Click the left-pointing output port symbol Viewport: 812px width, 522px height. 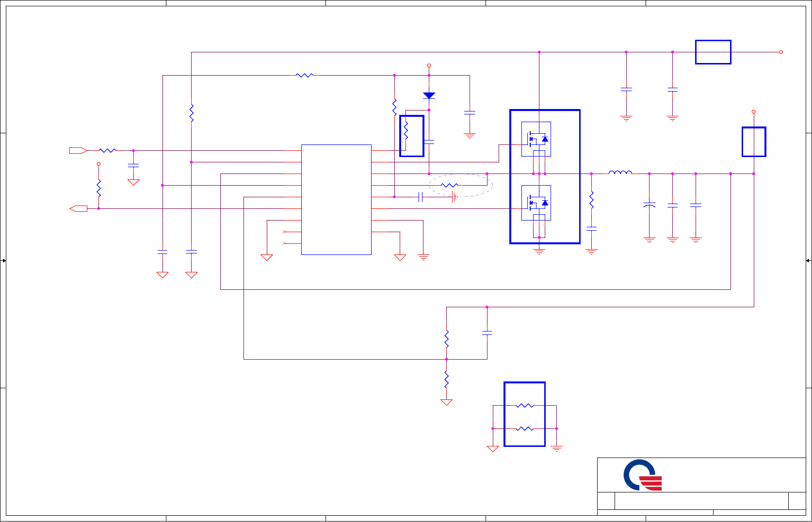[78, 209]
